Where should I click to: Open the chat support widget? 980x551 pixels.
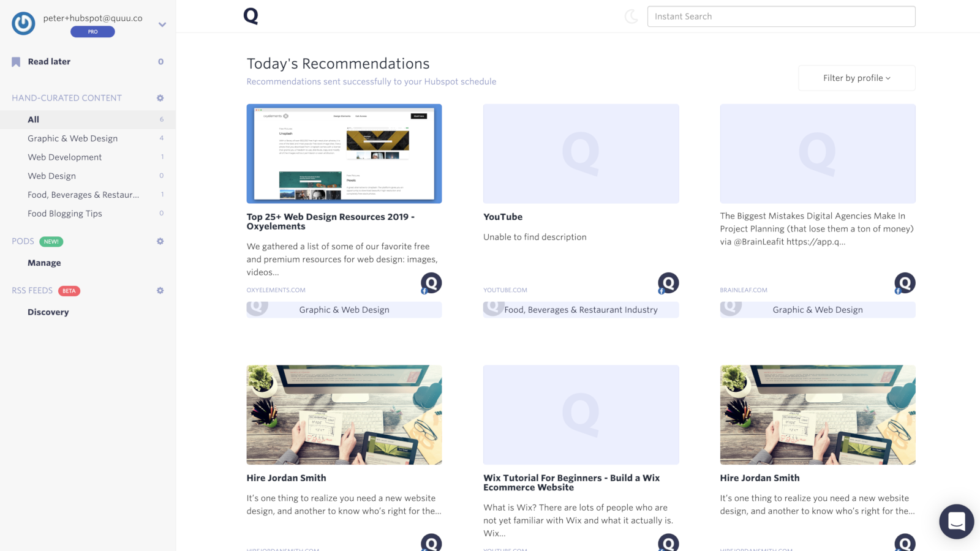pyautogui.click(x=957, y=522)
